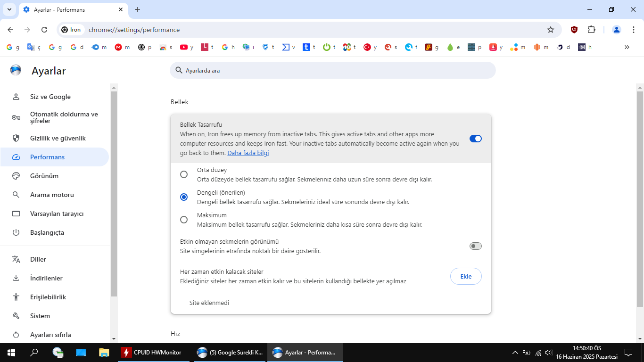This screenshot has width=644, height=362.
Task: Select the Orta düzey radio option
Action: (184, 174)
